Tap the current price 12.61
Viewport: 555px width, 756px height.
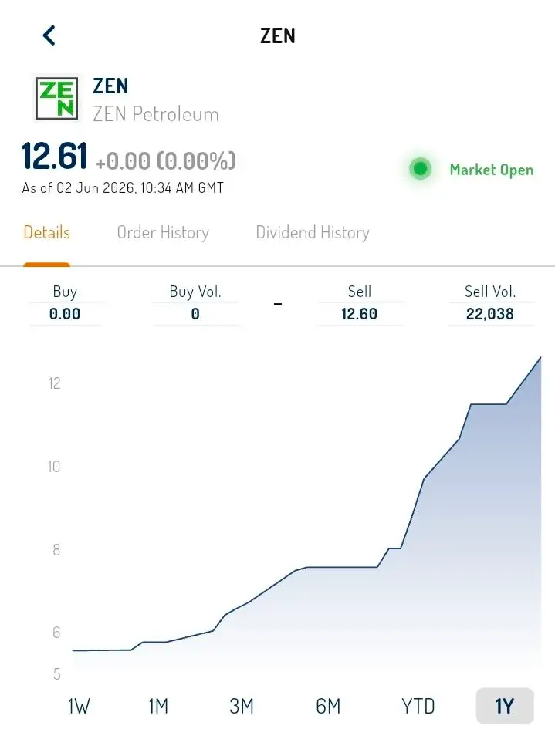point(55,156)
